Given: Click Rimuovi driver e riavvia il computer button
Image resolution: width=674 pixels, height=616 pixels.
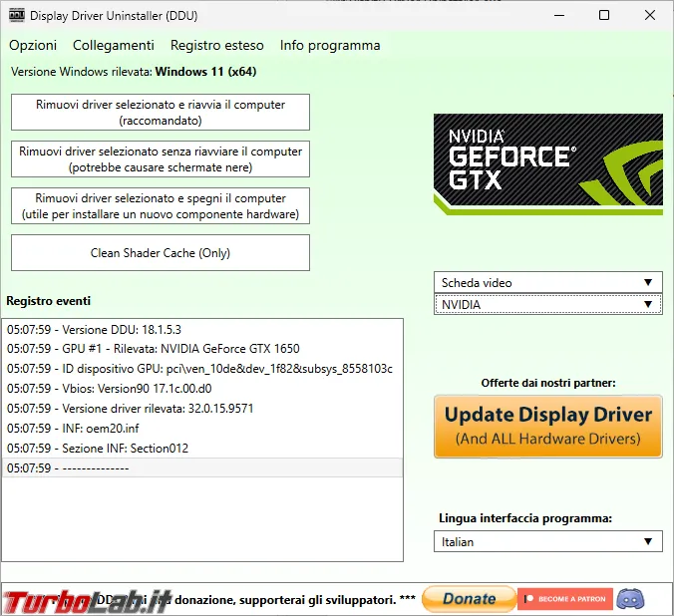Looking at the screenshot, I should (161, 113).
